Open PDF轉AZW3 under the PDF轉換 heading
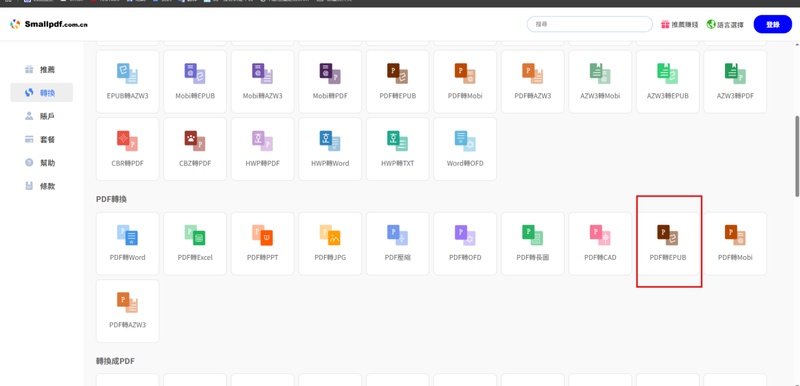The height and width of the screenshot is (386, 800). (x=128, y=311)
